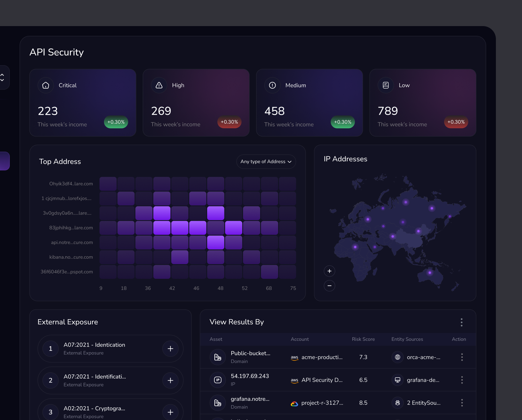Click the AWS icon next to acme-production account
The height and width of the screenshot is (420, 522).
tap(294, 357)
